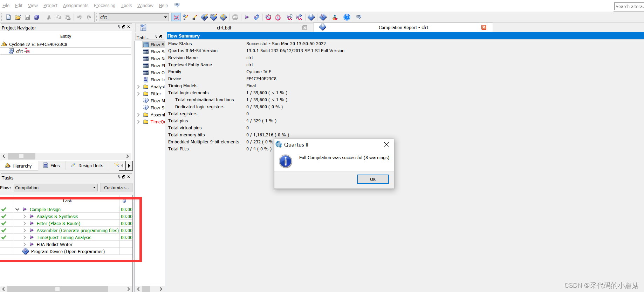Open the Assignments menu

76,5
